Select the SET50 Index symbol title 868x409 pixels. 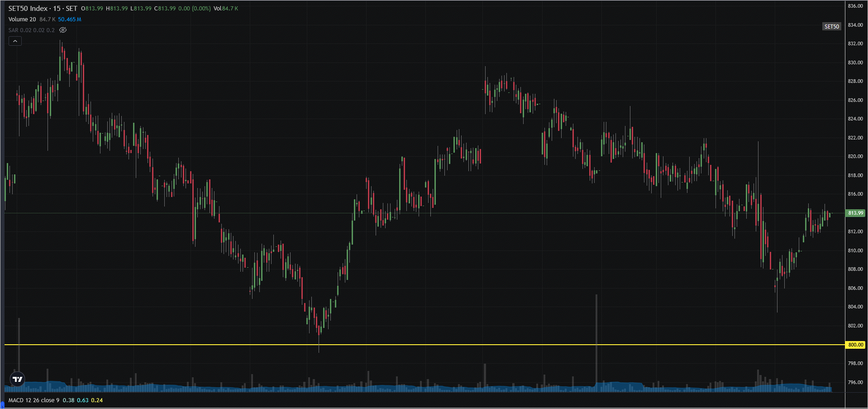click(43, 9)
